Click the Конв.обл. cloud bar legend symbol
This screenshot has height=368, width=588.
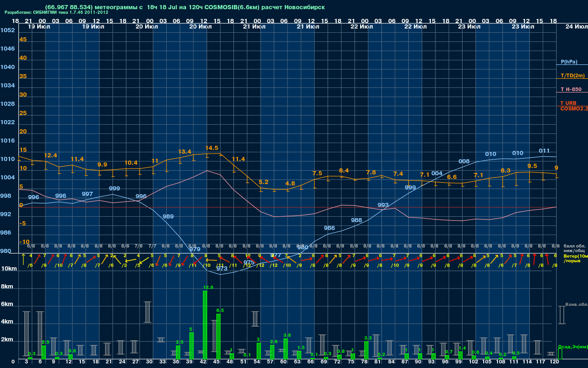click(562, 315)
